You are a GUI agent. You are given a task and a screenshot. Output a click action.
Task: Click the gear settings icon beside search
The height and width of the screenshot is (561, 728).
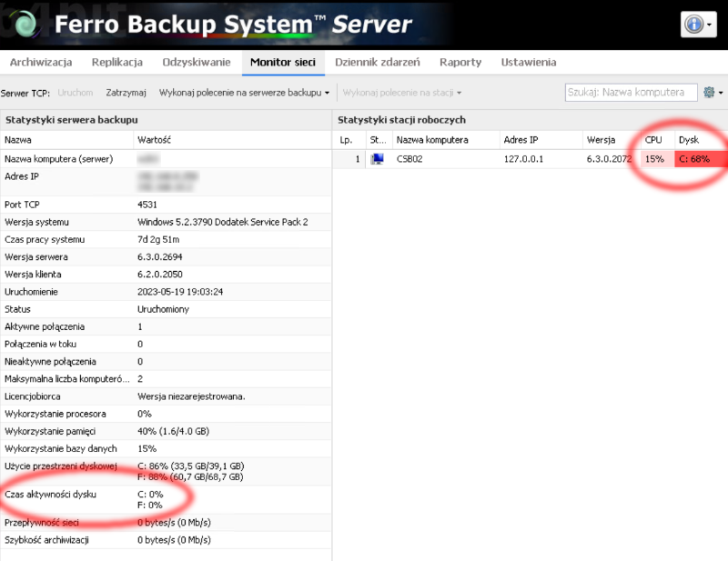[x=710, y=92]
